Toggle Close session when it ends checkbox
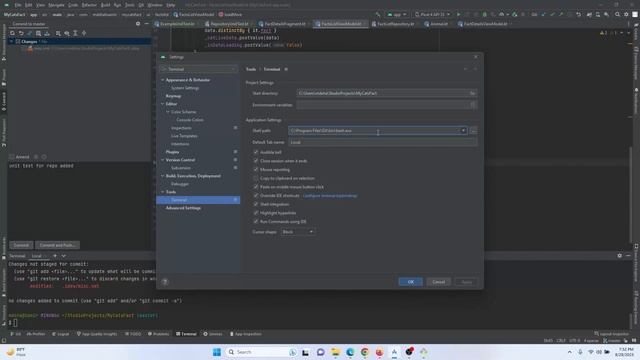 tap(256, 161)
